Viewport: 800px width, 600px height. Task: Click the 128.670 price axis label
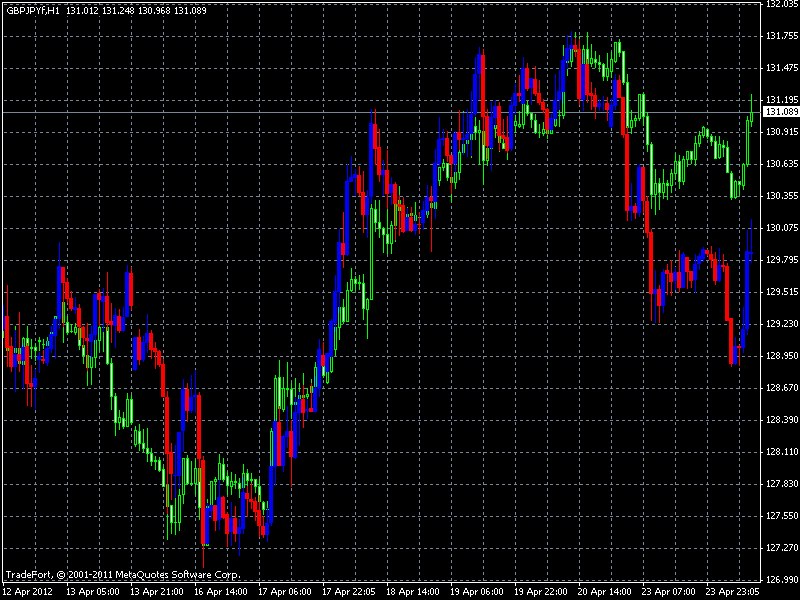(x=782, y=388)
